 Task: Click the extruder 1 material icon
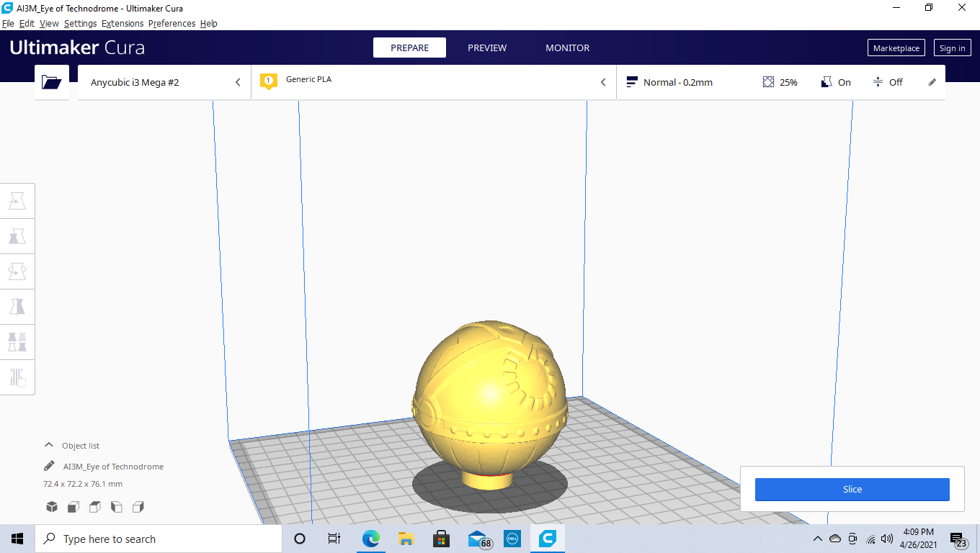[269, 81]
